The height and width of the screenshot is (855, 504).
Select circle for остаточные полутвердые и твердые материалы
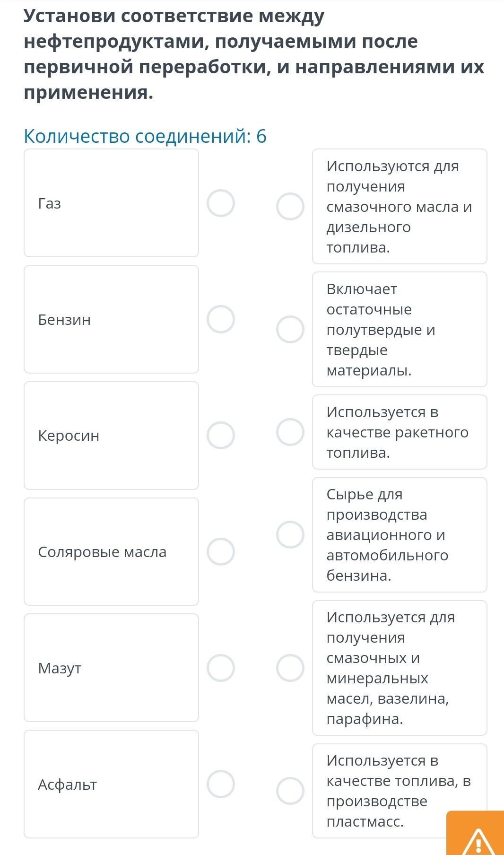pyautogui.click(x=290, y=329)
